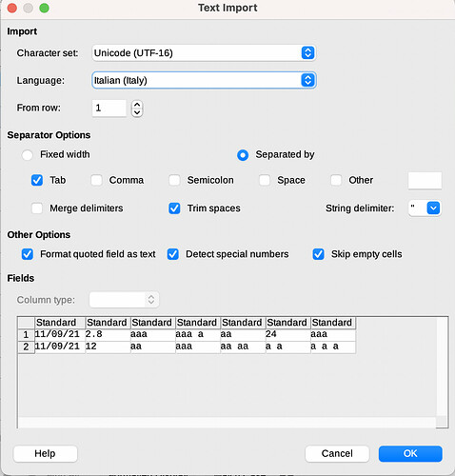Open the disabled Column type dropdown
The image size is (455, 476).
[124, 300]
